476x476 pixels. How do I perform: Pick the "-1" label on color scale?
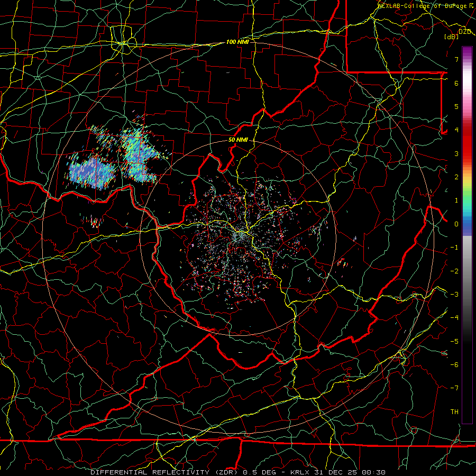click(454, 248)
